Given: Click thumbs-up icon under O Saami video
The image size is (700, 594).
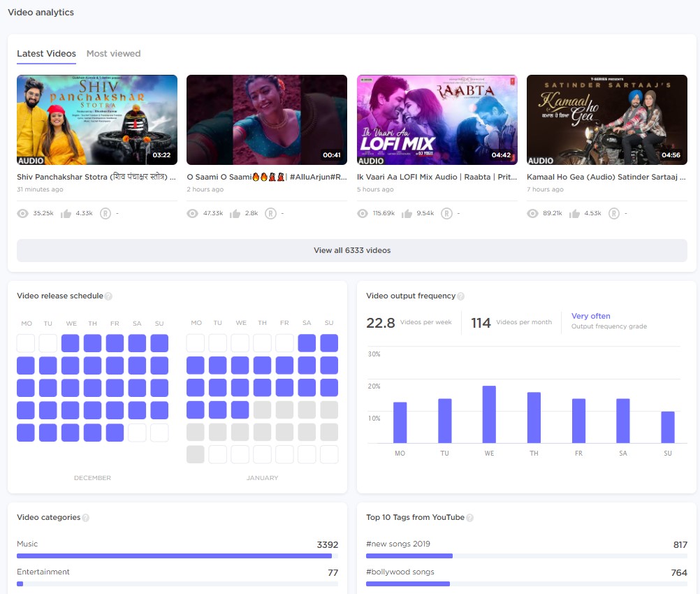Looking at the screenshot, I should tap(235, 214).
